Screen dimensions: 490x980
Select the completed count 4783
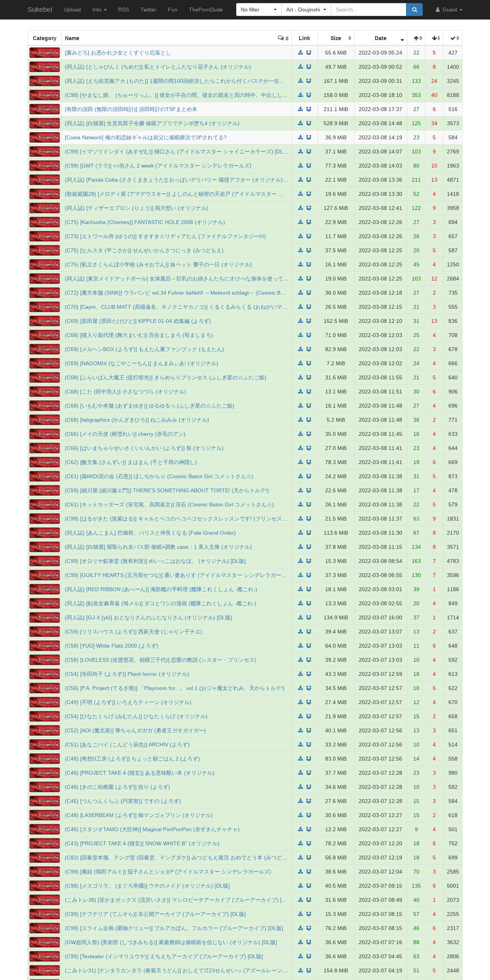[453, 561]
